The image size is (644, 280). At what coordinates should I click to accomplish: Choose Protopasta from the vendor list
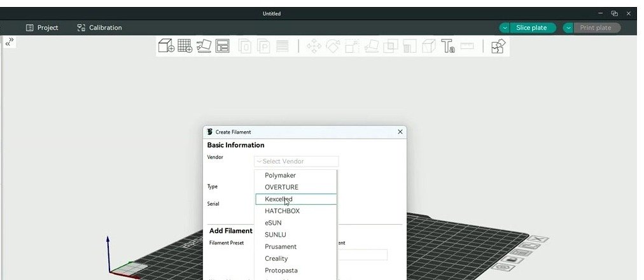click(x=296, y=270)
